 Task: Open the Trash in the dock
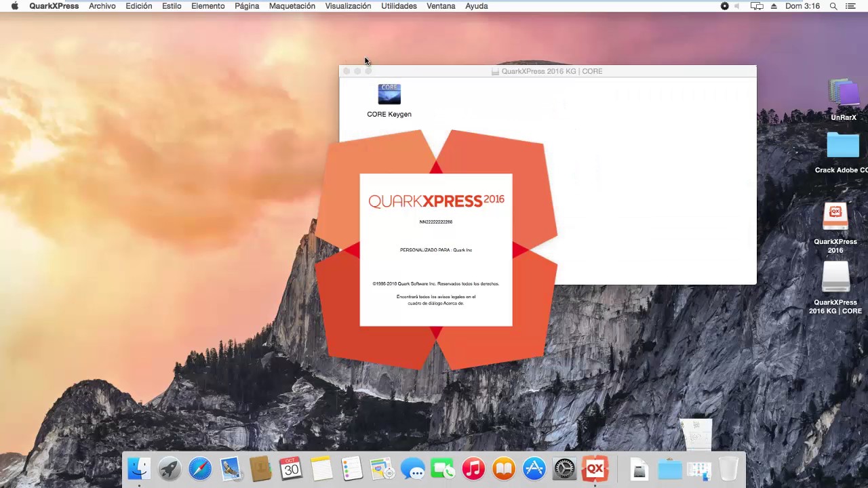click(x=728, y=468)
